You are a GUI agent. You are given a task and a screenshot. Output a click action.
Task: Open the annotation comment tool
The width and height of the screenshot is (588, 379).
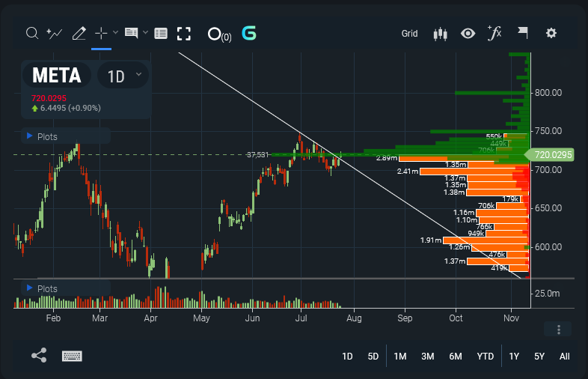tap(131, 33)
